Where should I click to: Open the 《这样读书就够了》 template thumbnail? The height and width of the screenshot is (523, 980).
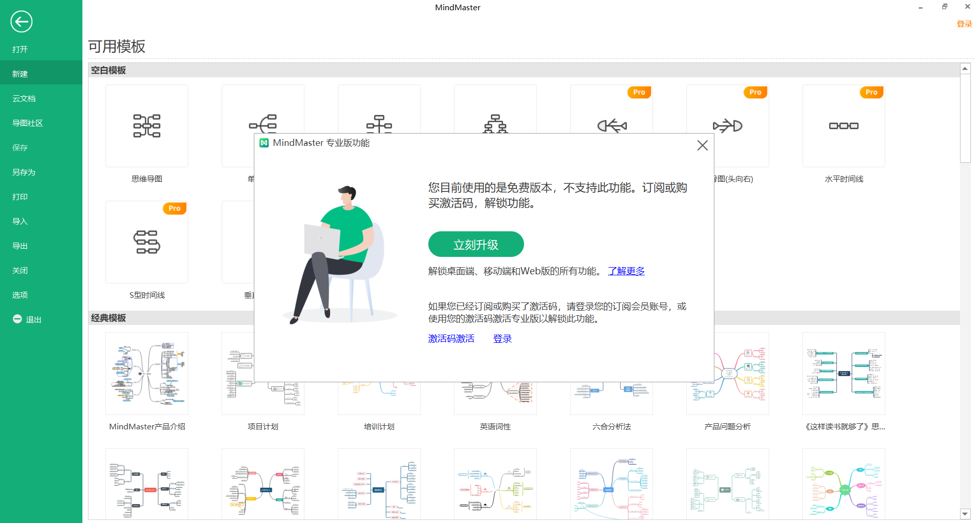[843, 374]
